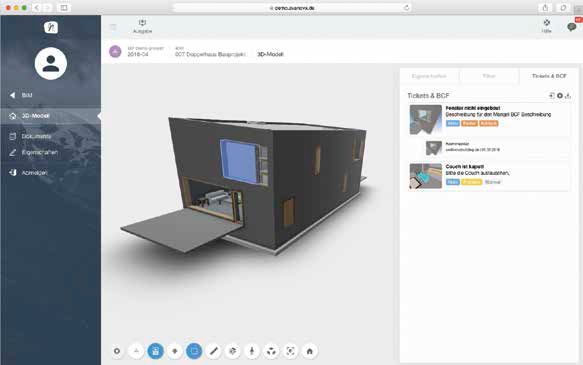Click the home view icon in bottom toolbar
Image resolution: width=583 pixels, height=365 pixels.
click(309, 351)
